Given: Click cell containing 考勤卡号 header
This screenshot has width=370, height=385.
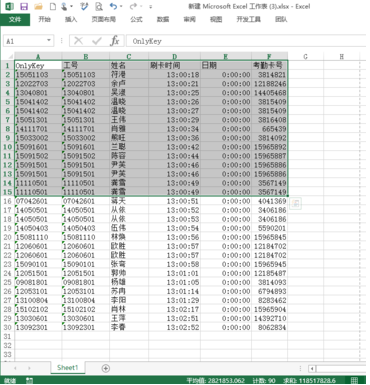Looking at the screenshot, I should 269,65.
